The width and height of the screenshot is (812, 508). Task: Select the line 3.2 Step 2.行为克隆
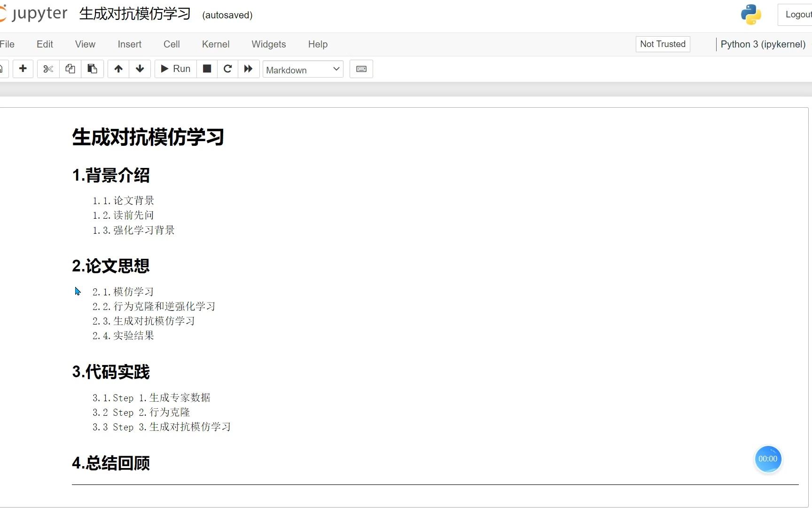coord(141,413)
